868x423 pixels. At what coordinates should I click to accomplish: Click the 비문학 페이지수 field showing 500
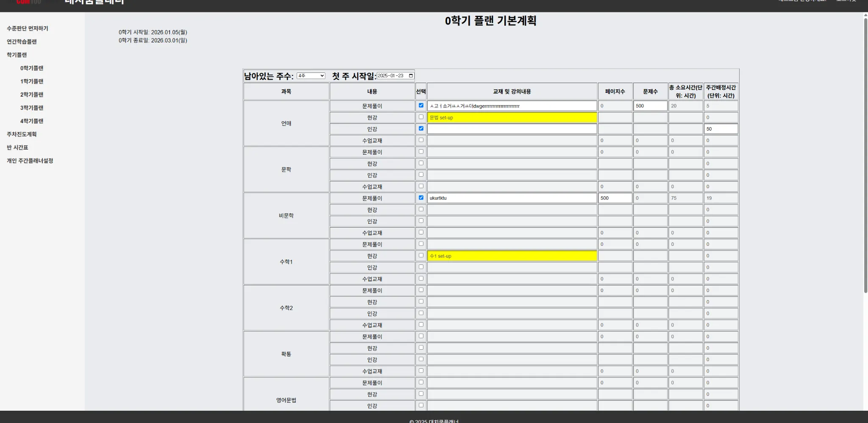click(615, 198)
